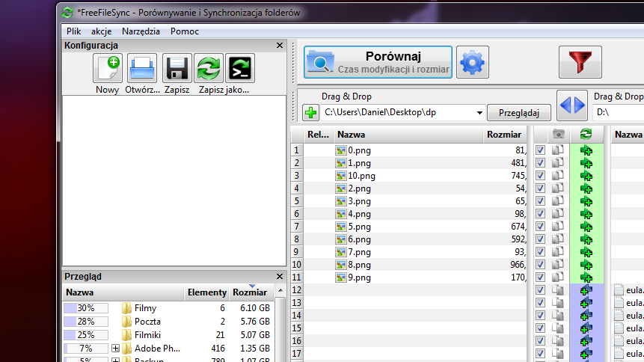
Task: Uncheck the checkbox for 0.png row
Action: click(x=540, y=150)
